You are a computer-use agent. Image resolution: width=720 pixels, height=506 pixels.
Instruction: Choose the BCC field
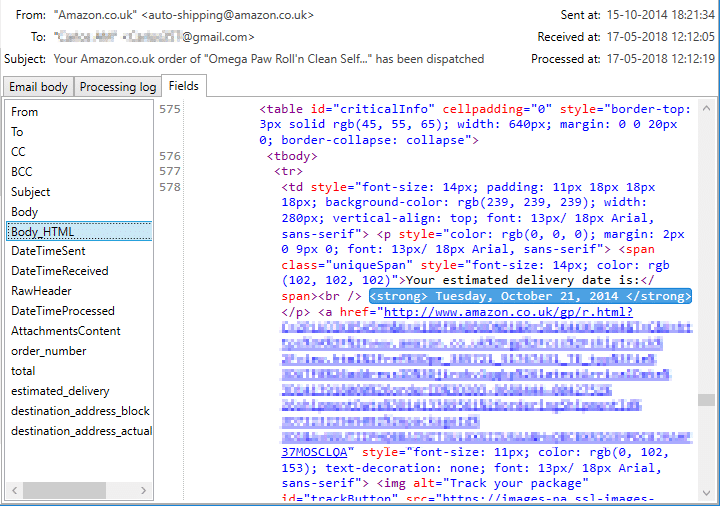pos(79,172)
